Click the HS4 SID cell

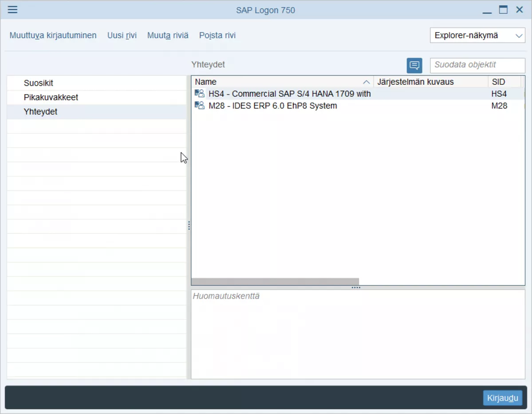pos(499,94)
